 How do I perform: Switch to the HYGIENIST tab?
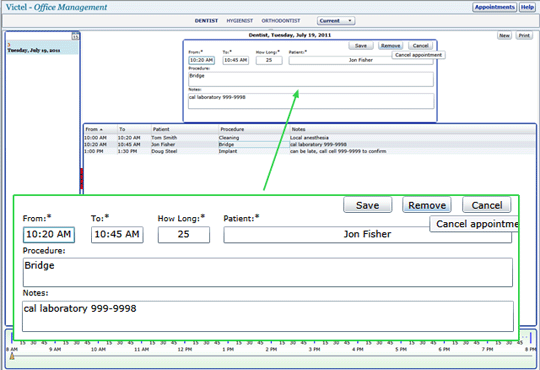click(240, 21)
